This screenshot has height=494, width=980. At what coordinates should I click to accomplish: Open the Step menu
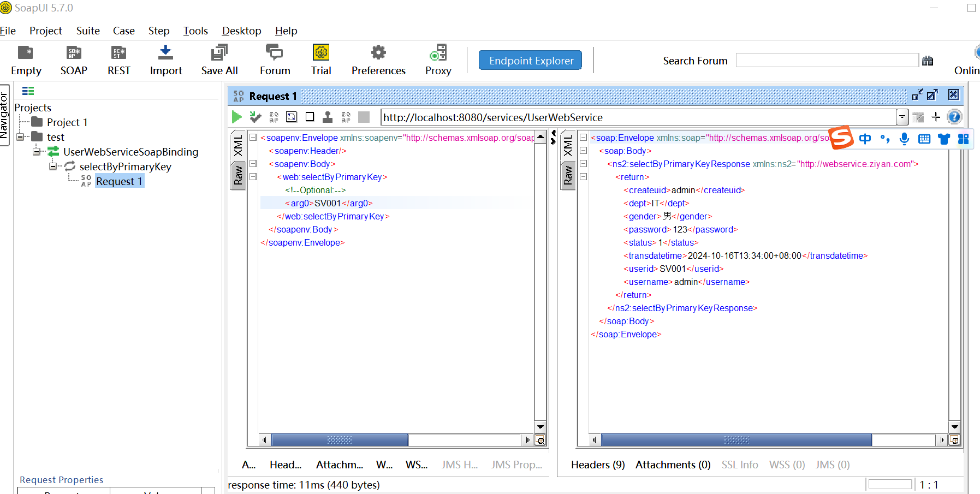point(159,31)
